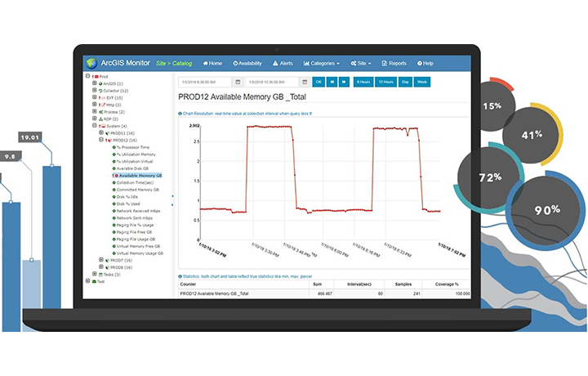Click the Test folder icon

click(x=94, y=281)
